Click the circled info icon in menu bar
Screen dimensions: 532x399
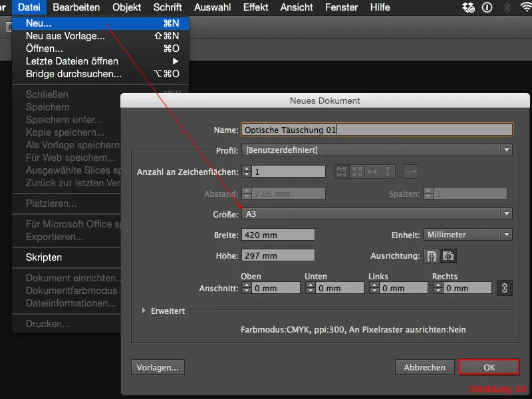coord(487,7)
